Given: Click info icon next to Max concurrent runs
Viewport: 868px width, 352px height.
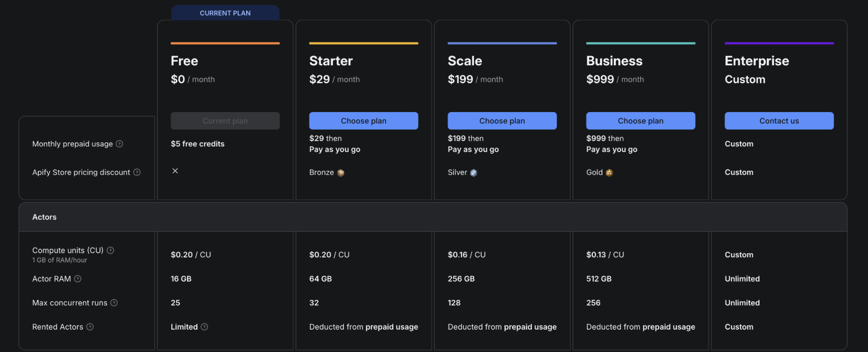Looking at the screenshot, I should coord(114,303).
